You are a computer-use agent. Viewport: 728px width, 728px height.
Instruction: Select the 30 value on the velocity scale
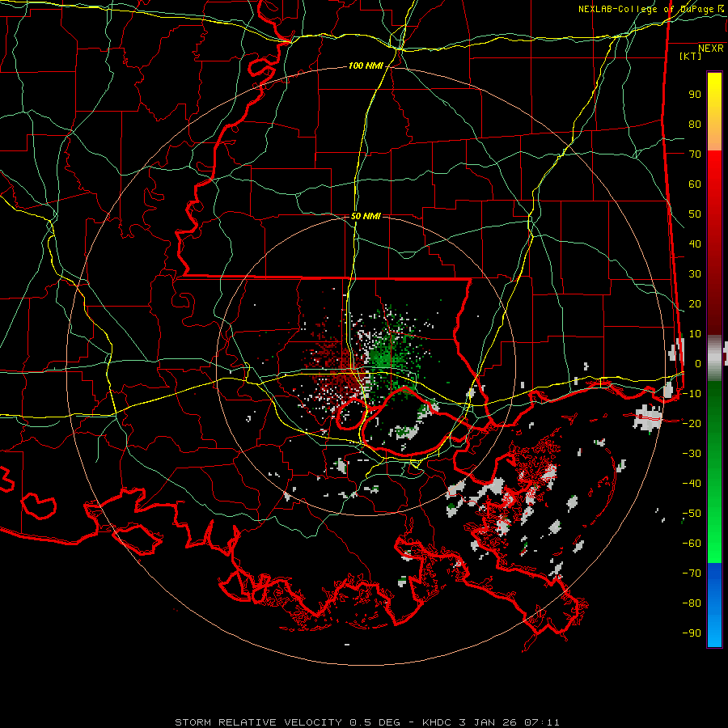click(x=695, y=274)
